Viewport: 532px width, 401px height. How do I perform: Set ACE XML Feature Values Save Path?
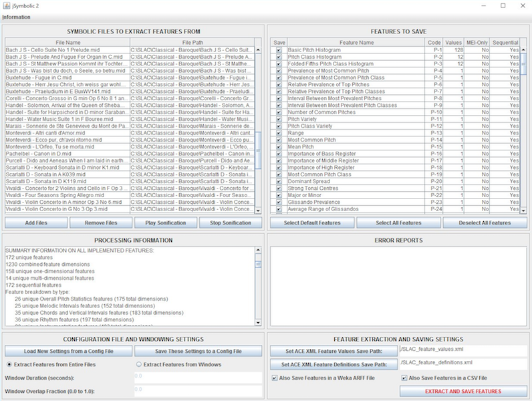(x=334, y=351)
